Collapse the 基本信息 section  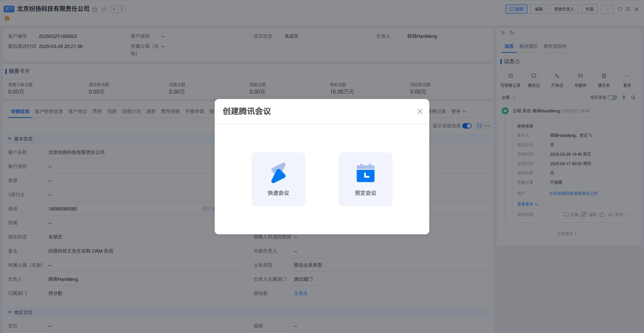click(x=10, y=139)
